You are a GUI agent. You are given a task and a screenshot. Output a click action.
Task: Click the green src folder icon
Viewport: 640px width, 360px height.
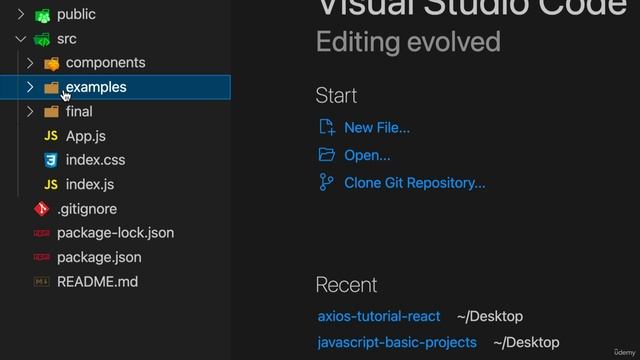(x=42, y=40)
